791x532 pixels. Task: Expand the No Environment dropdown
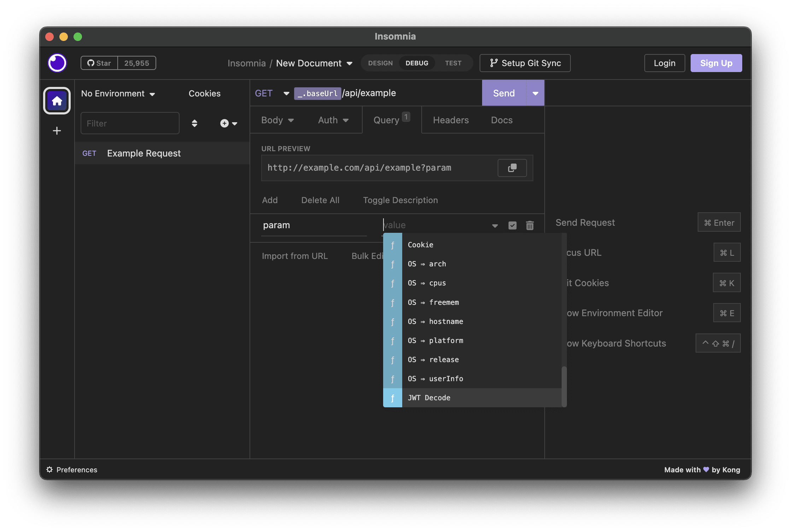point(118,94)
